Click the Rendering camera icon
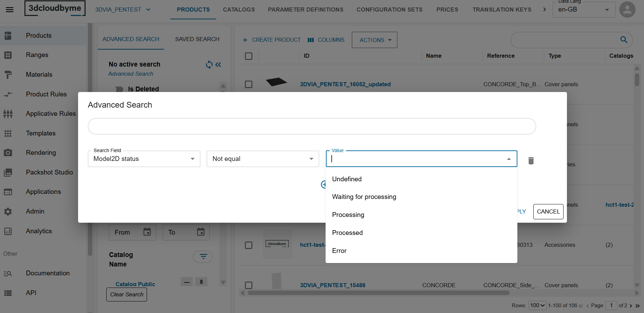The height and width of the screenshot is (313, 644). click(x=8, y=153)
